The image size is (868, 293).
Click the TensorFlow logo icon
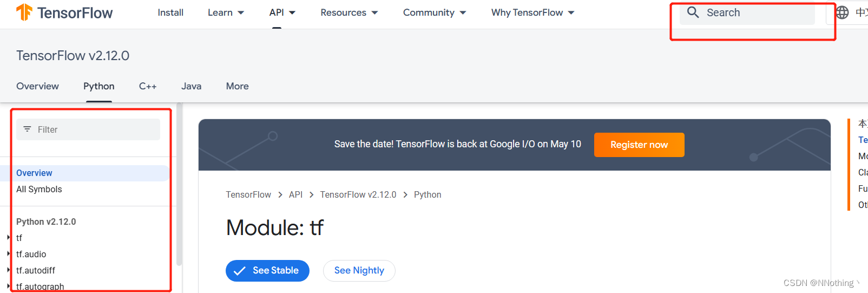24,12
